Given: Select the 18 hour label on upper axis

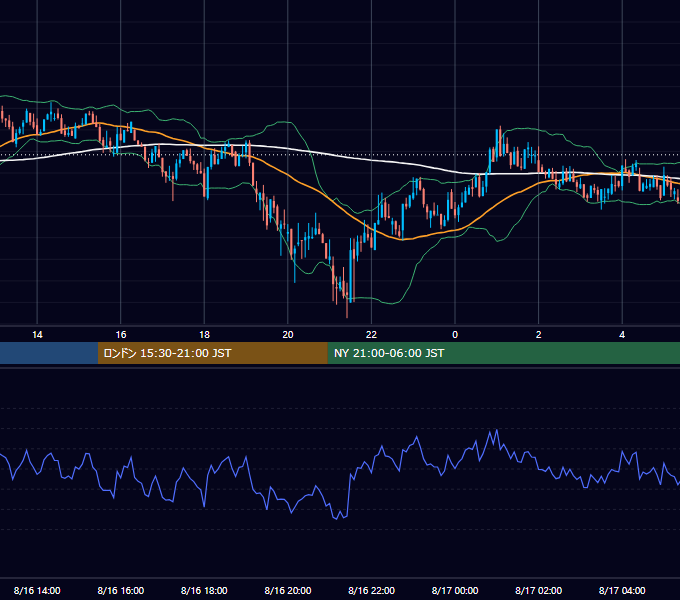Looking at the screenshot, I should 204,335.
